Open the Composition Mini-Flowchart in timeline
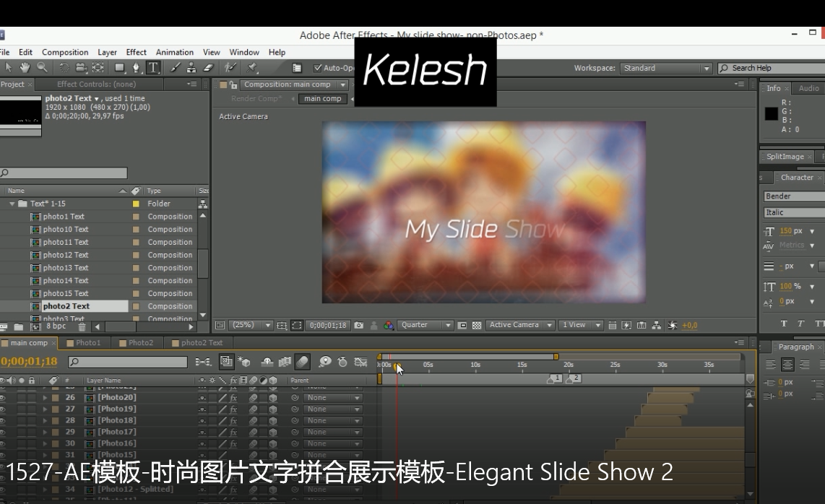The width and height of the screenshot is (825, 504). (203, 362)
